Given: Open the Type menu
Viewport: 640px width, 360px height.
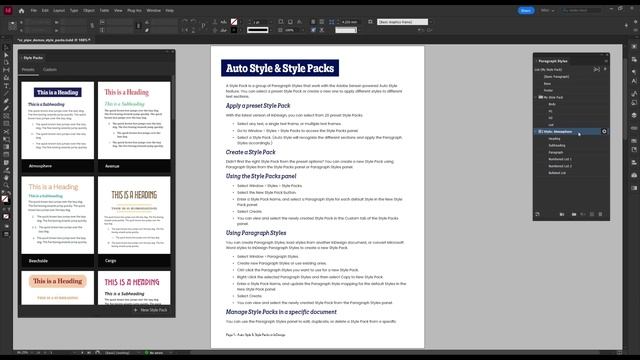Looking at the screenshot, I should tap(74, 11).
